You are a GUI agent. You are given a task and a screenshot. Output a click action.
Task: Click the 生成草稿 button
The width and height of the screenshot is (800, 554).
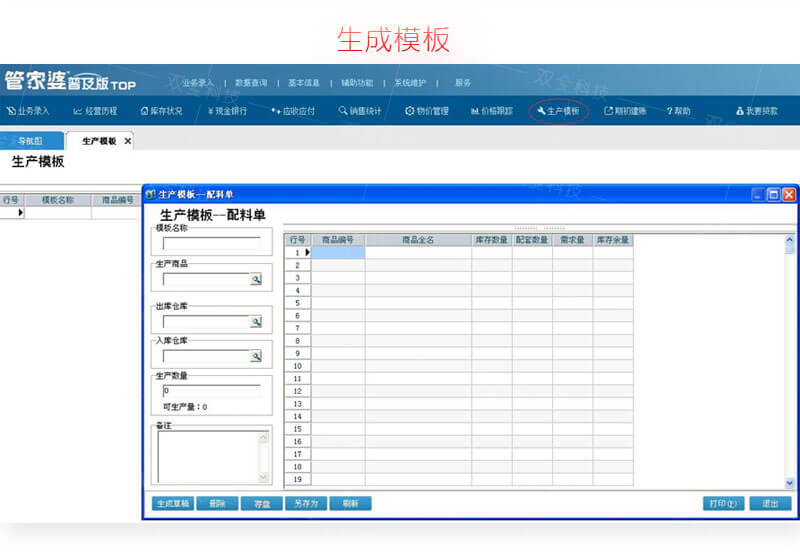click(x=173, y=503)
